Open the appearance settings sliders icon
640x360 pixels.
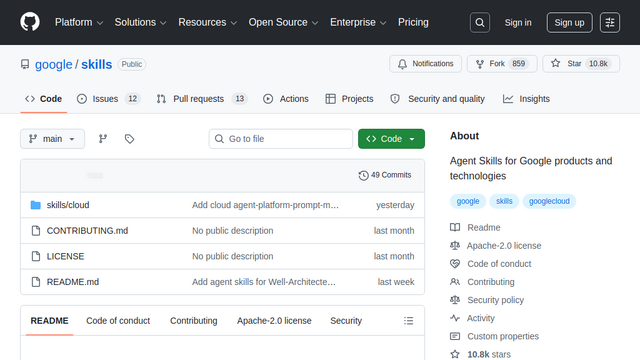click(610, 22)
